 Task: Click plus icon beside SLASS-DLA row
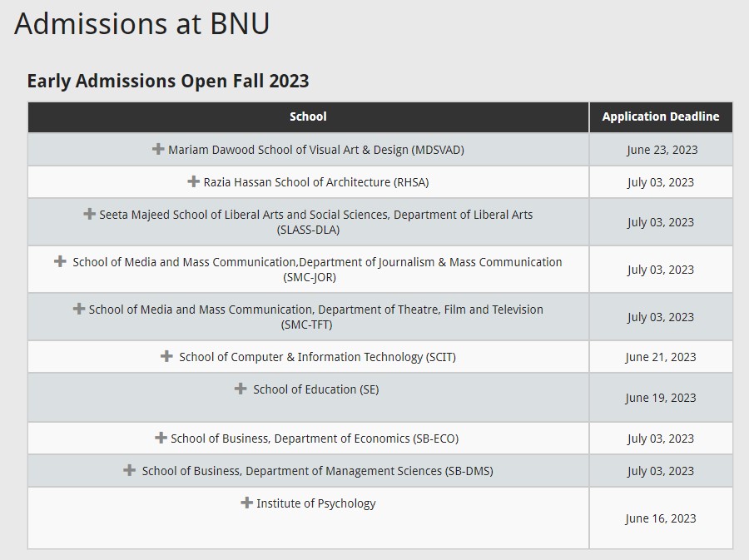[89, 214]
